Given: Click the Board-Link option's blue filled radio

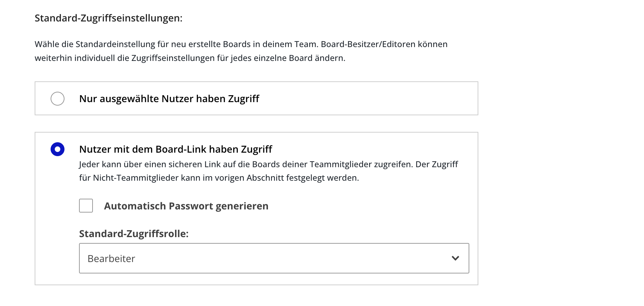Looking at the screenshot, I should (57, 149).
